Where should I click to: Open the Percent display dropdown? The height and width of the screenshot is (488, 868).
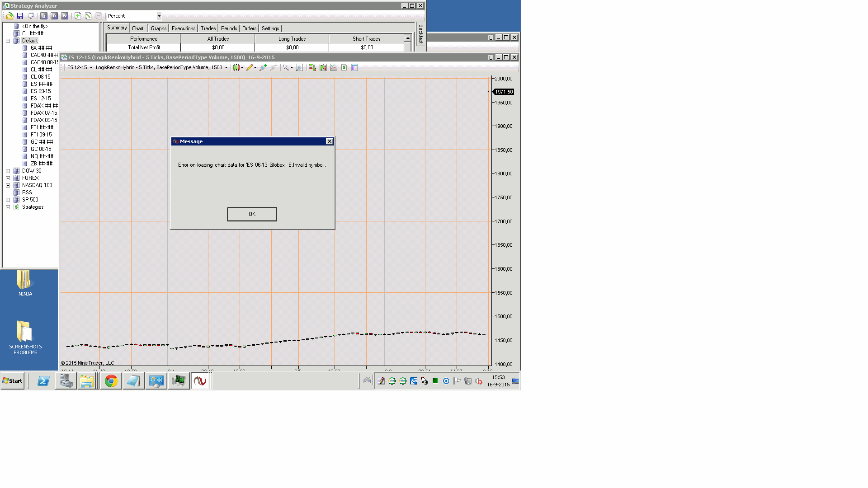tap(159, 16)
